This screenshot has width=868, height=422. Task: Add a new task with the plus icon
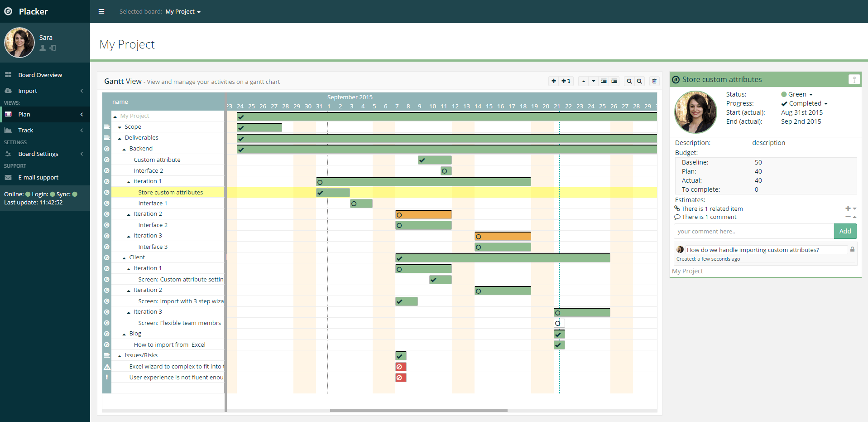[554, 81]
